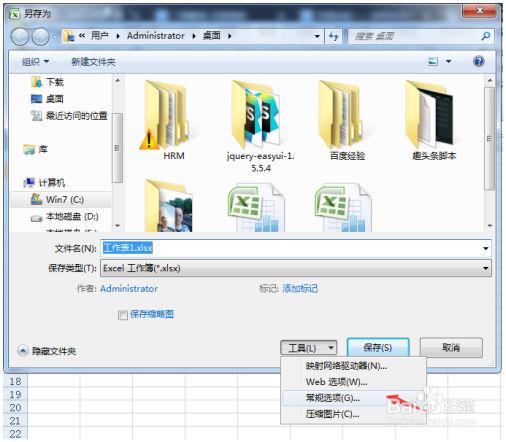Collapse folders with 隐藏文件夹 toggle

(x=47, y=351)
